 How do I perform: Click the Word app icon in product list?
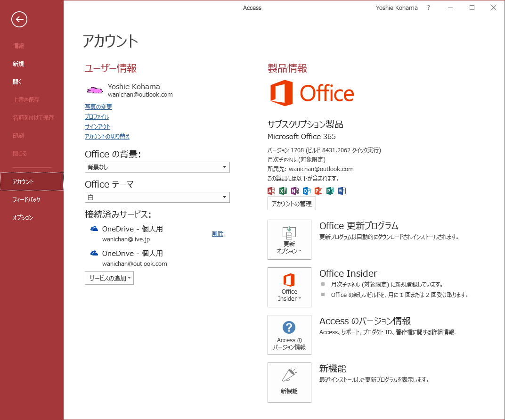[x=342, y=191]
